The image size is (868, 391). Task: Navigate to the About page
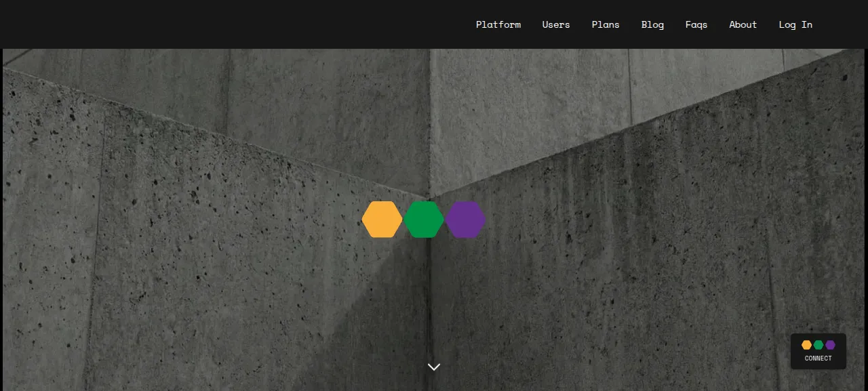(743, 24)
